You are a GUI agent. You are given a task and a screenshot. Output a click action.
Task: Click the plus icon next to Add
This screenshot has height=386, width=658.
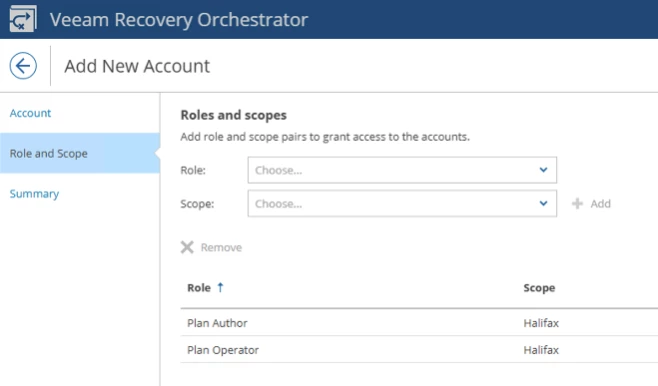(577, 203)
